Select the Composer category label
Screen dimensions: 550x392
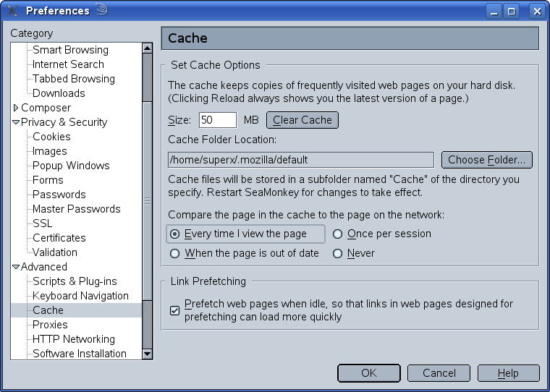click(x=46, y=108)
